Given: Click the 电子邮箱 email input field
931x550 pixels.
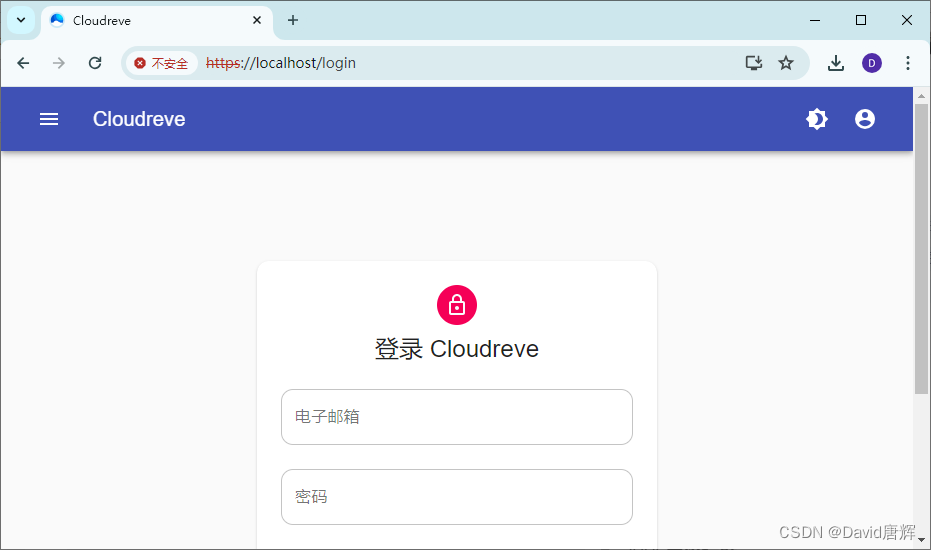Looking at the screenshot, I should click(x=457, y=417).
